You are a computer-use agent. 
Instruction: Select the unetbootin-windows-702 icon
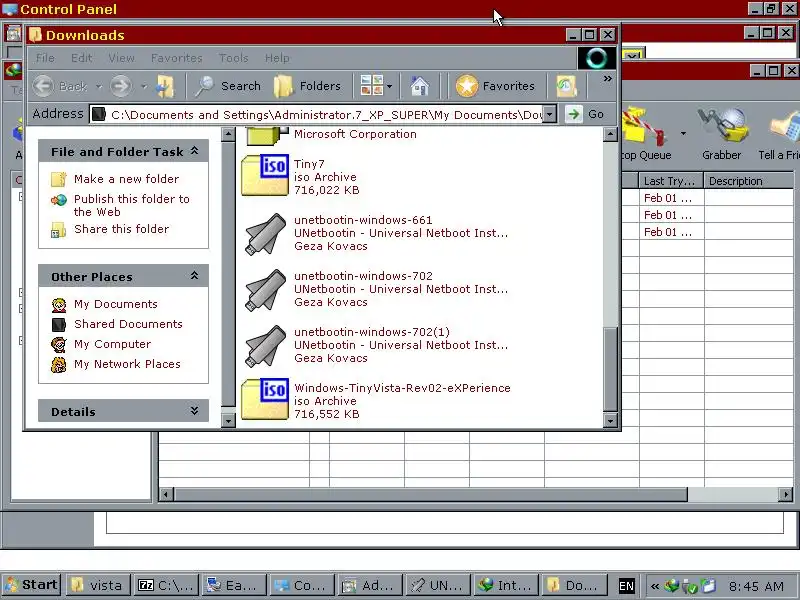pos(265,289)
